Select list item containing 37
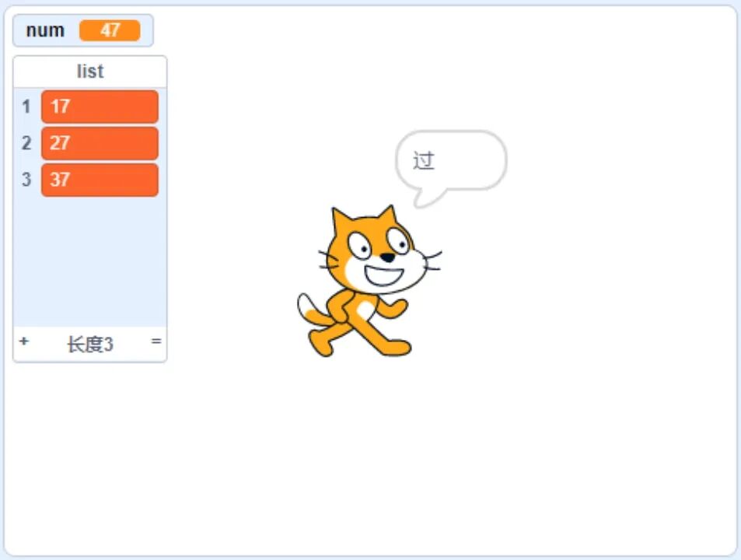The height and width of the screenshot is (560, 741). 100,180
